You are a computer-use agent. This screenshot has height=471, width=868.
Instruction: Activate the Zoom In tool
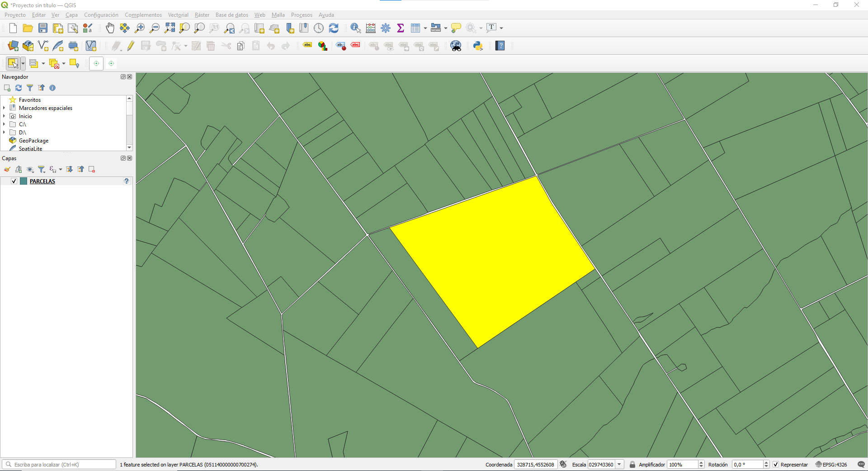[x=139, y=28]
